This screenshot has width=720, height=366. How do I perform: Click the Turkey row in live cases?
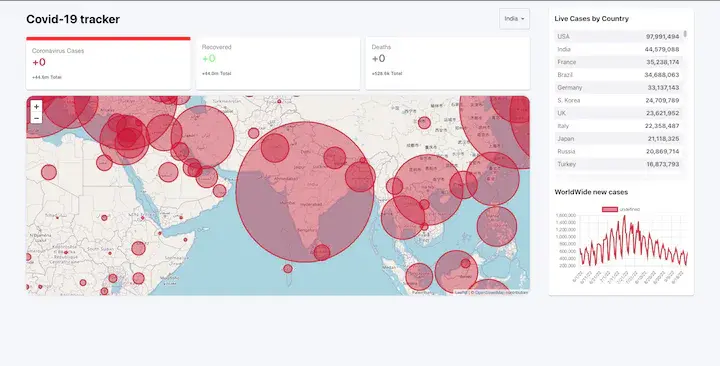click(x=619, y=164)
